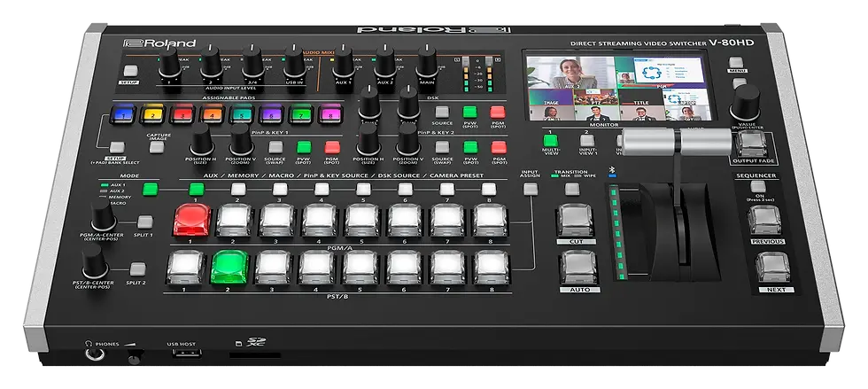The image size is (868, 389).
Task: Select PinP & KEY 2 POSITION H knob
Action: 368,140
